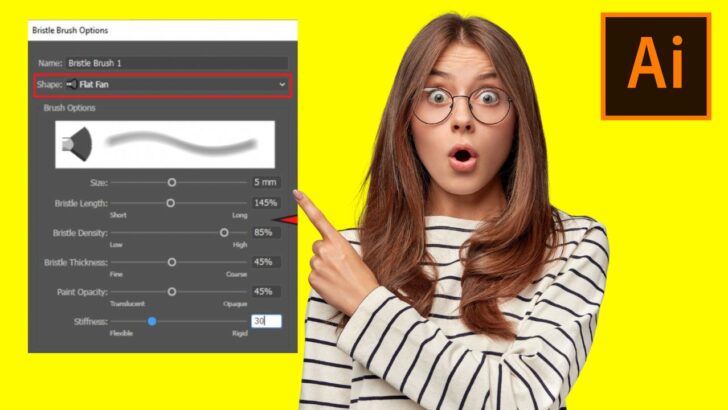Click the Bristle Length slider handle

[170, 203]
